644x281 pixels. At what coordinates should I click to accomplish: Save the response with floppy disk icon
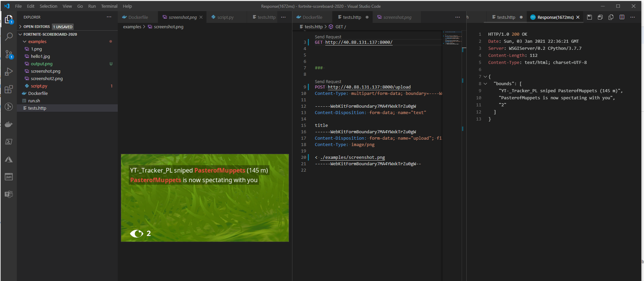click(x=589, y=17)
